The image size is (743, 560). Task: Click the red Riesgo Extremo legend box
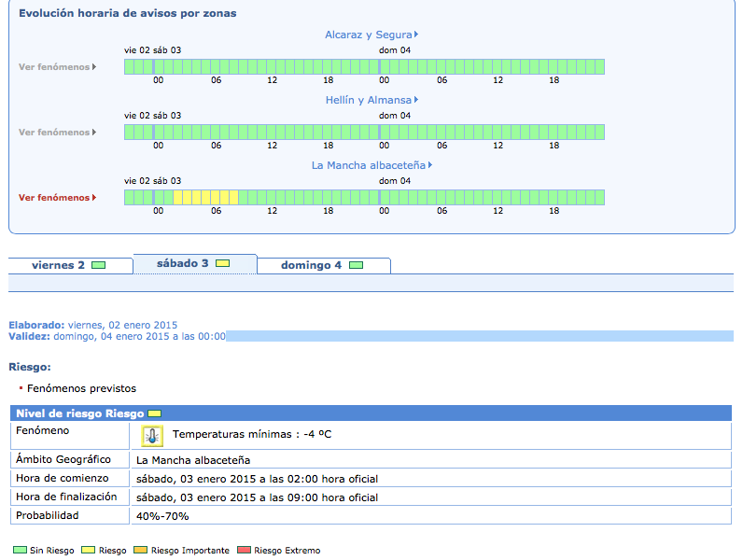click(x=245, y=551)
